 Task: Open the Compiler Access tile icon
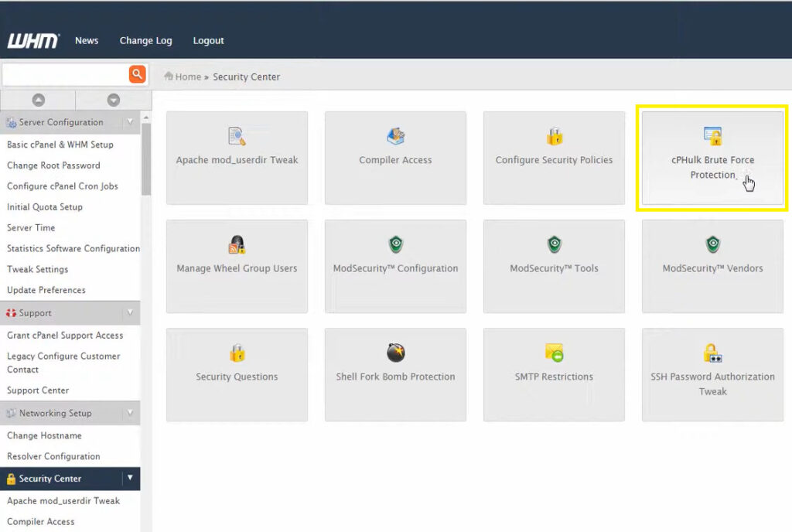[x=395, y=137]
